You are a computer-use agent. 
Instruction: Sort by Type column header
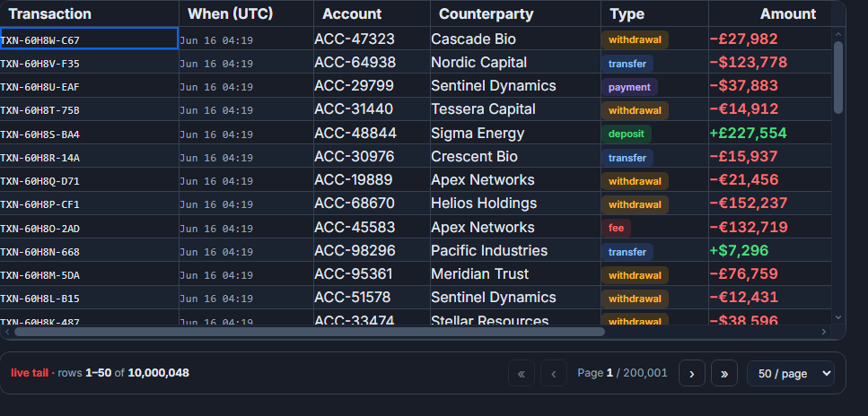pos(655,13)
